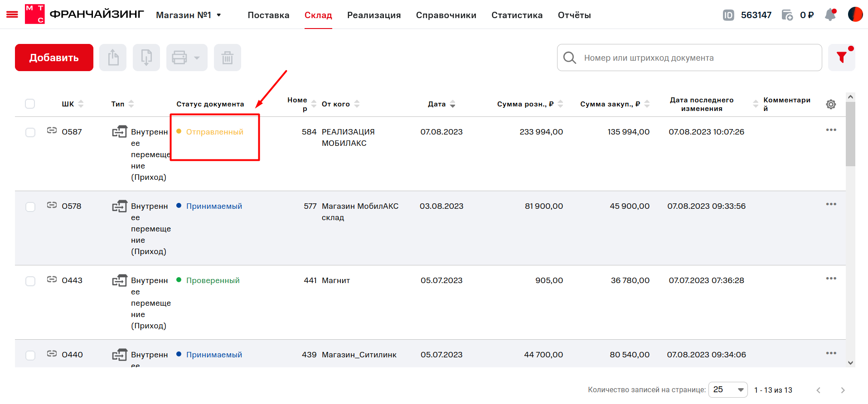Open the Статистика tab
The height and width of the screenshot is (404, 868).
(x=517, y=15)
